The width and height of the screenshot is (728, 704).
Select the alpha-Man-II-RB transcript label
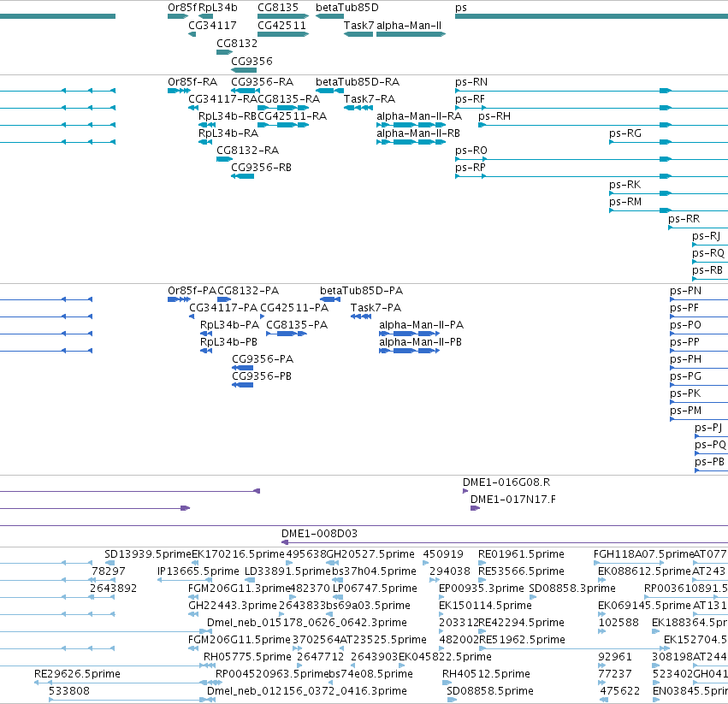(418, 133)
